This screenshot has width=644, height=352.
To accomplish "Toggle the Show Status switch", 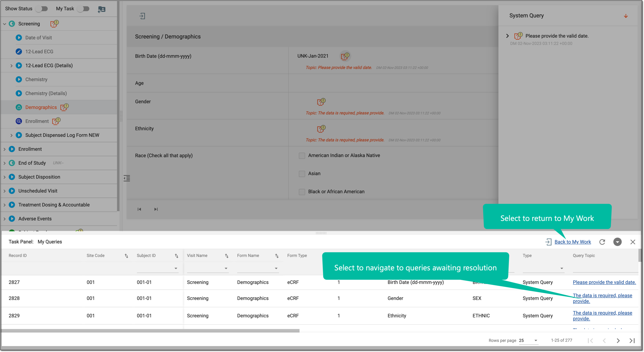I will click(42, 9).
